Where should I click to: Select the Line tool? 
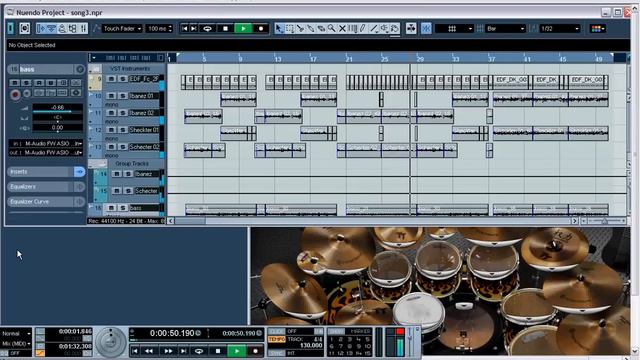[x=373, y=29]
